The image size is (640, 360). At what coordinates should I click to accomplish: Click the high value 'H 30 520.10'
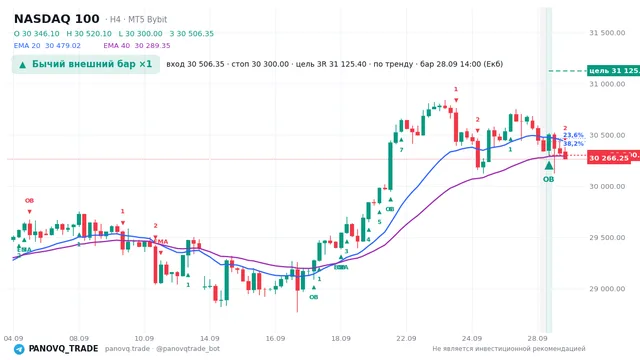tap(89, 33)
